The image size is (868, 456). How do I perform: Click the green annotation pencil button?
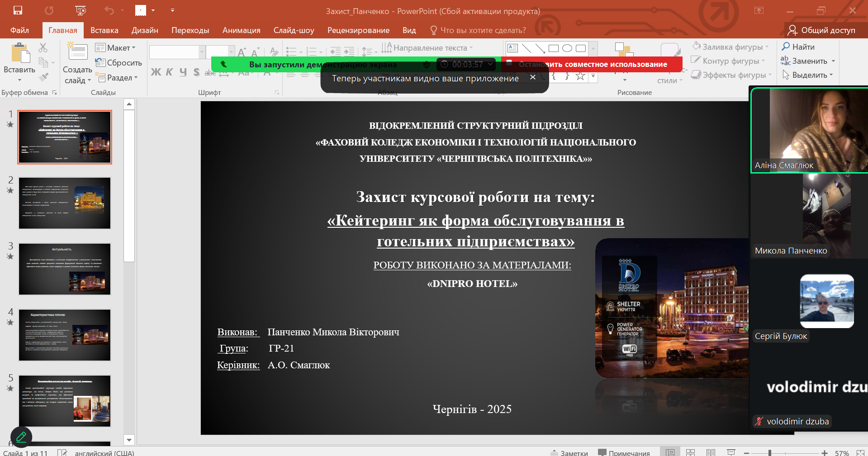pyautogui.click(x=21, y=437)
